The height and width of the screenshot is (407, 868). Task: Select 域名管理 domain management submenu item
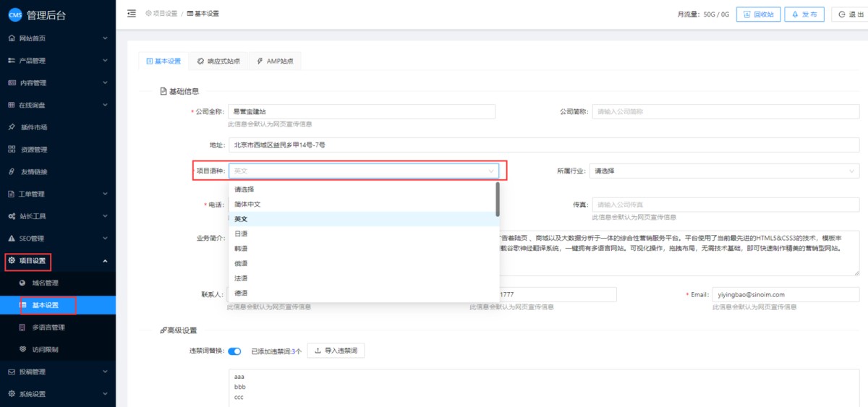pyautogui.click(x=45, y=283)
